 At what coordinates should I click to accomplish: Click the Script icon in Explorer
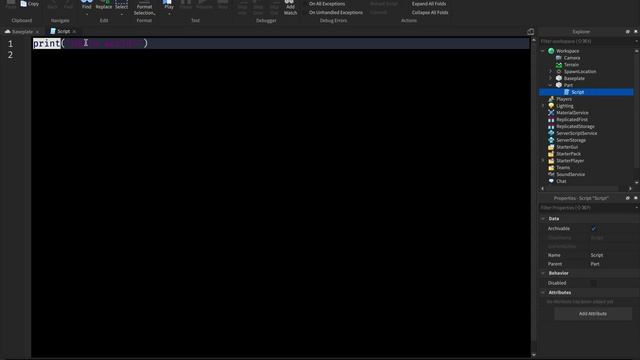click(x=567, y=92)
